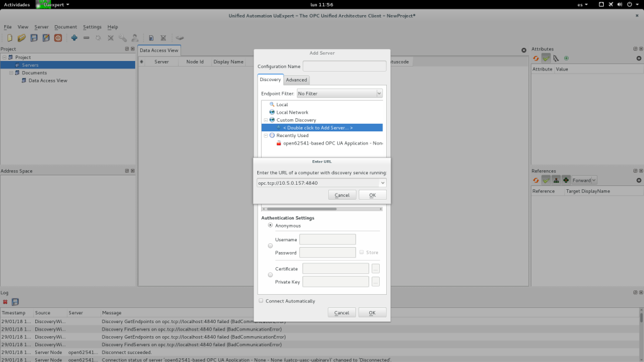Click the Add Document toolbar icon
This screenshot has width=644, height=362.
pos(151,38)
